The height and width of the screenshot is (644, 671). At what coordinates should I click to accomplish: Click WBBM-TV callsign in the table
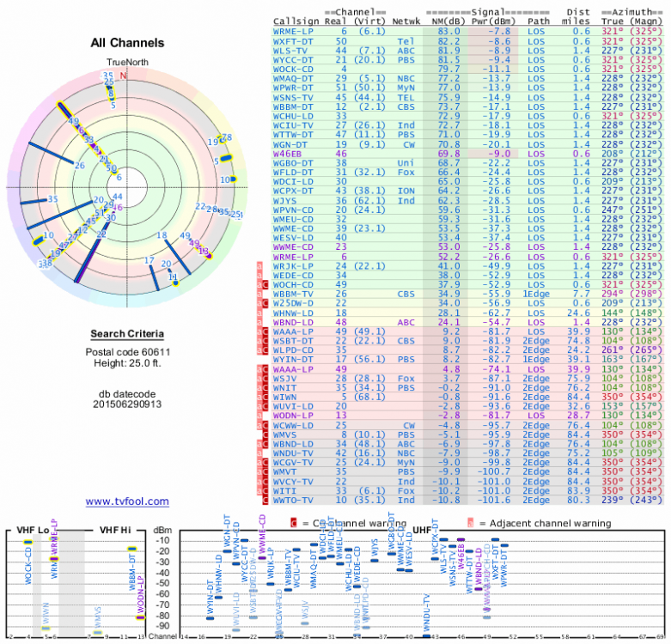click(x=293, y=295)
